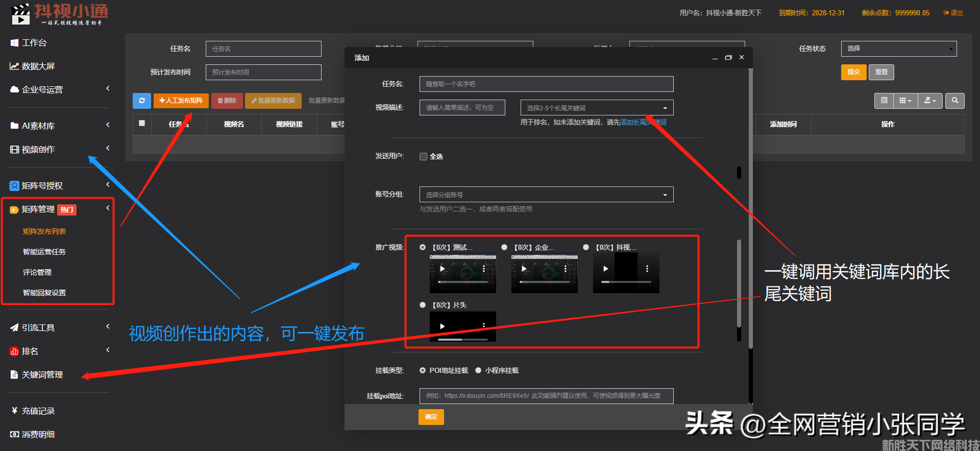Viewport: 980px width, 451px height.
Task: Play the 测试 promo video
Action: coord(443,269)
